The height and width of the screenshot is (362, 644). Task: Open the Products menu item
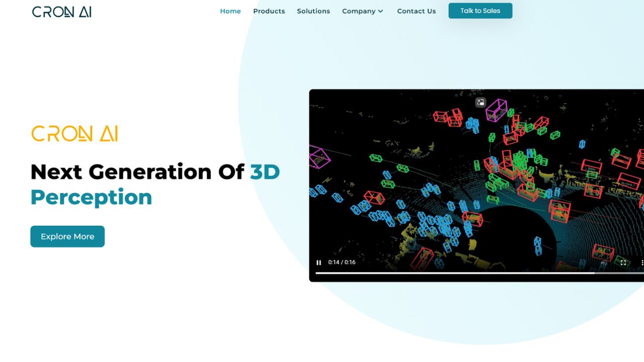[x=269, y=11]
